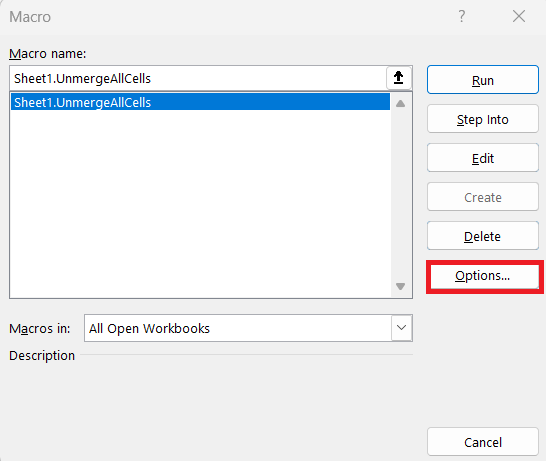
Task: Run the selected macro
Action: tap(483, 80)
